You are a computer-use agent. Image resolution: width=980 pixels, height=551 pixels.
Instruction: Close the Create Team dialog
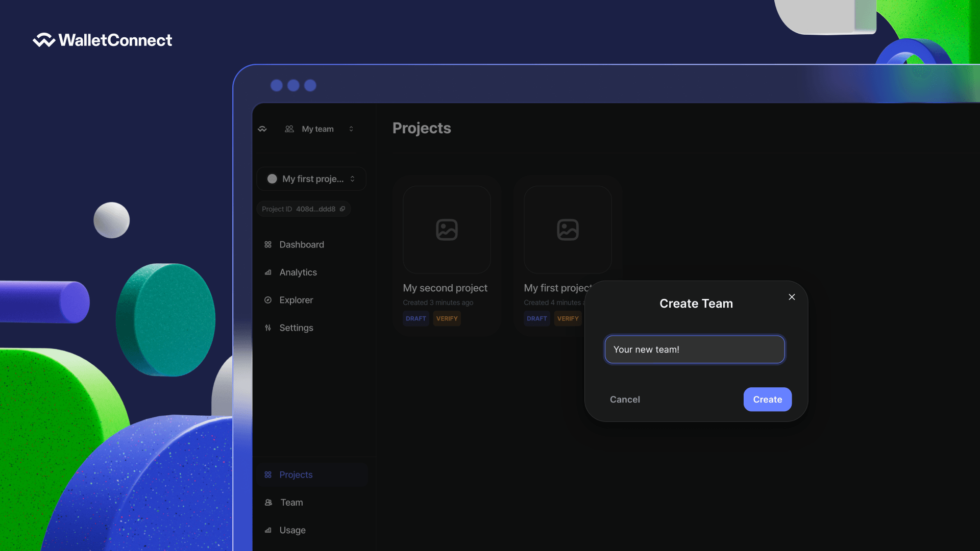pyautogui.click(x=792, y=297)
